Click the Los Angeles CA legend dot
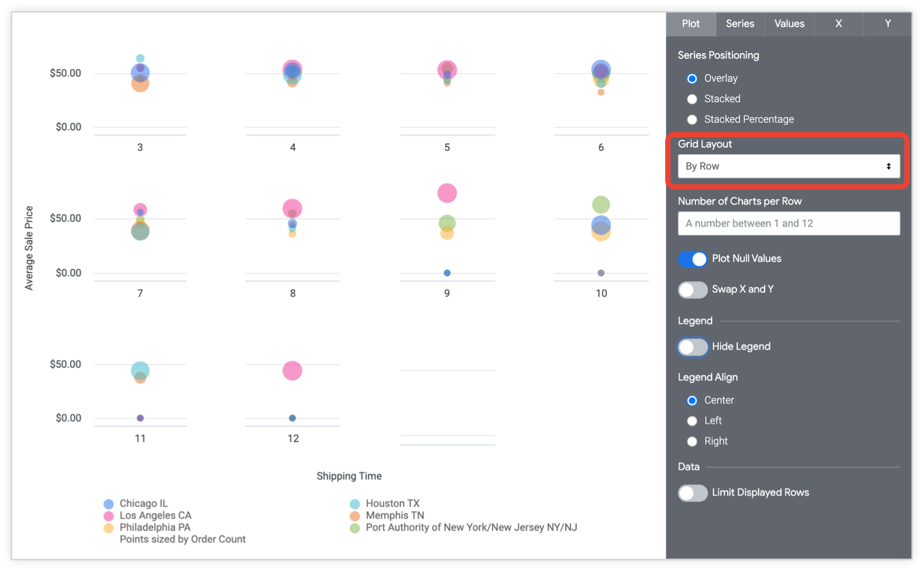This screenshot has height=571, width=924. [108, 516]
